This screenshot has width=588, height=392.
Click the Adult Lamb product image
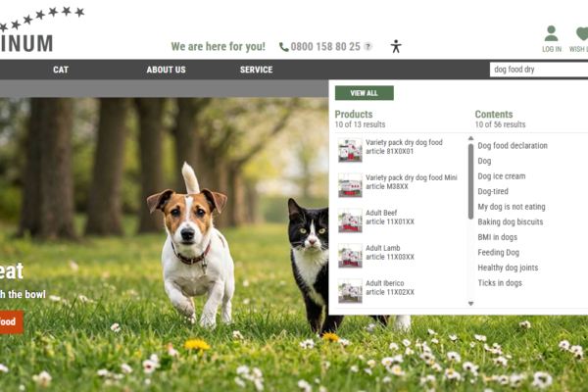pyautogui.click(x=350, y=256)
